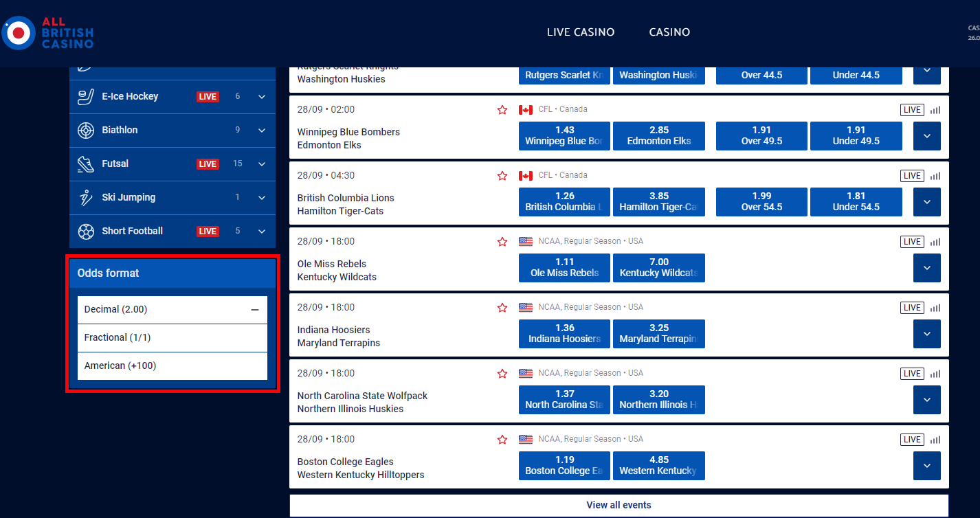
Task: Select the Ski Jumping icon
Action: pos(85,197)
